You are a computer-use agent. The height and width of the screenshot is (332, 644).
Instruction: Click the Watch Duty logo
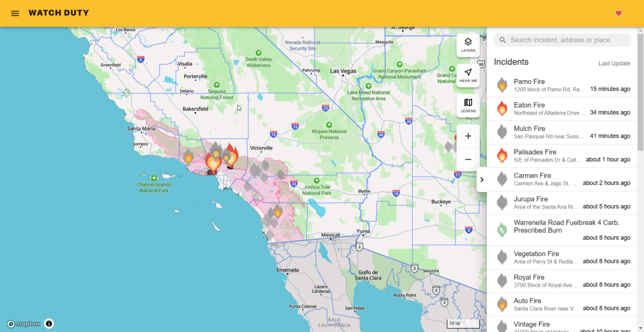coord(59,13)
